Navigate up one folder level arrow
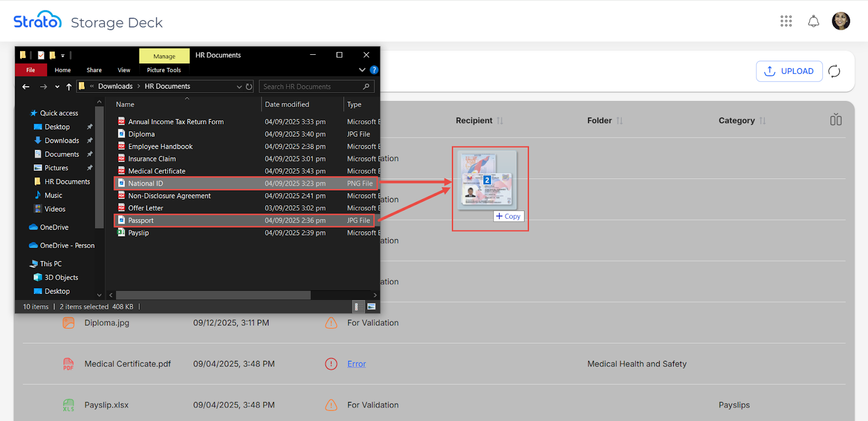Image resolution: width=868 pixels, height=421 pixels. (x=69, y=87)
